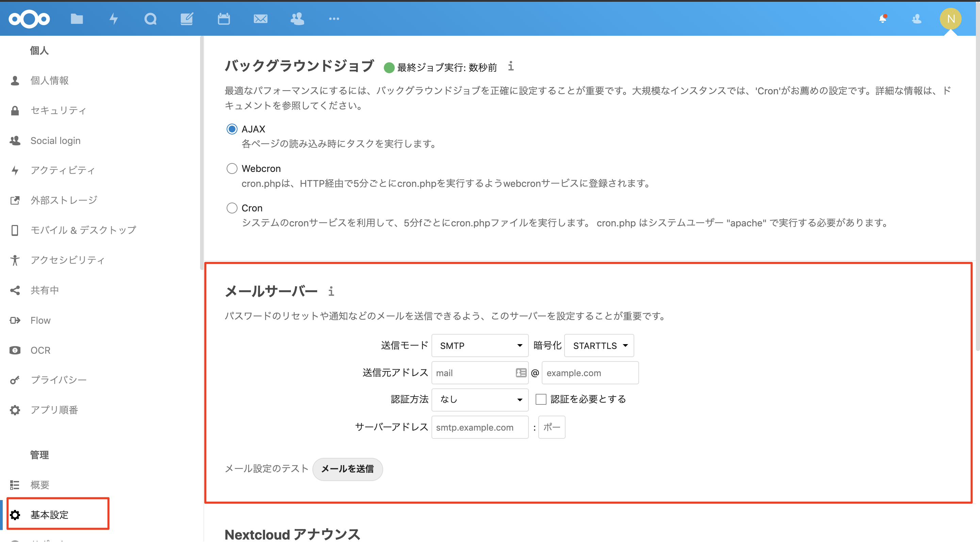Open the 暗号化 STARTTLS dropdown
Image resolution: width=980 pixels, height=545 pixels.
(x=599, y=346)
